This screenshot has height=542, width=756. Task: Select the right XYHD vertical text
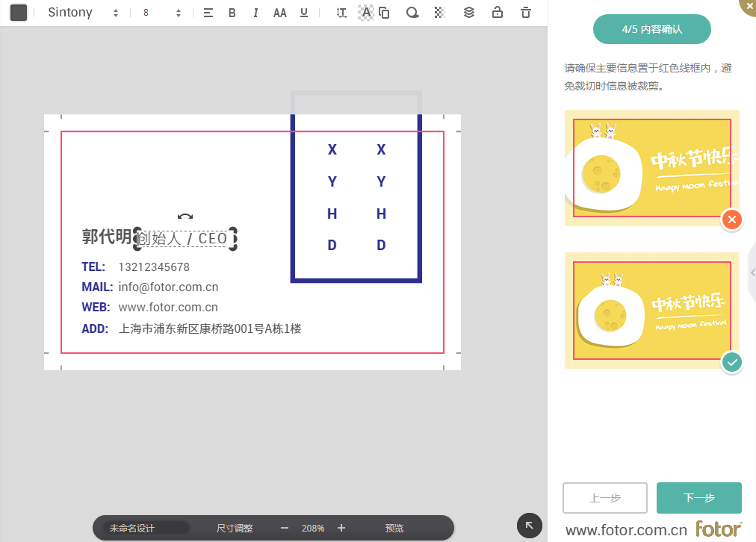coord(382,198)
